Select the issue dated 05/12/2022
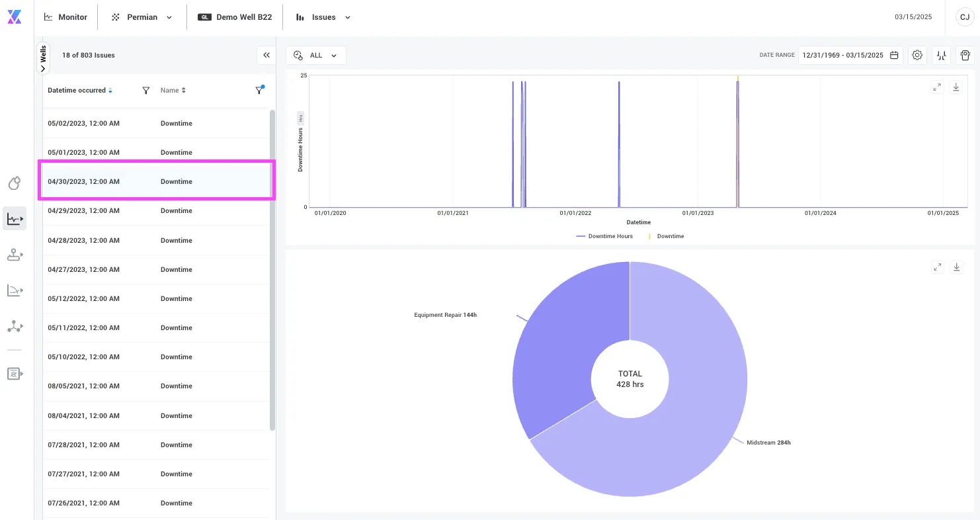This screenshot has height=520, width=980. [157, 299]
